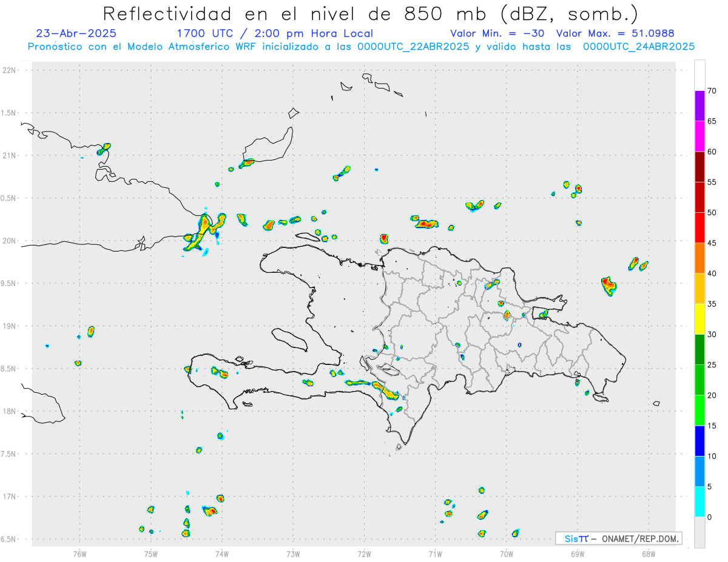Select the dark red 55–60 dBZ colorbar segment
The height and width of the screenshot is (562, 728).
pyautogui.click(x=699, y=167)
